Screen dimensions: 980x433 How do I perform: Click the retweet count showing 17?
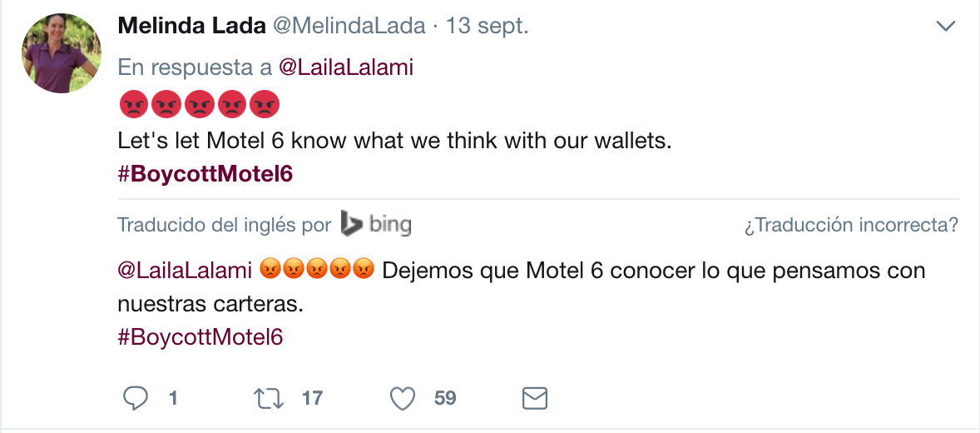(312, 399)
